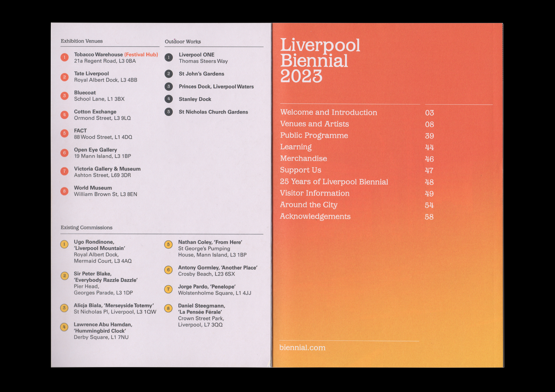Viewport: 555px width, 392px height.
Task: Select 'Venues and Artists' contents entry
Action: [315, 124]
